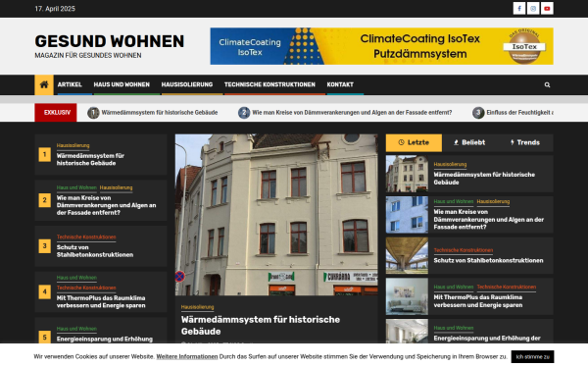Screen dimensions: 588x368
Task: Open right sidebar article Wärmedämmsystem für historische Gebäude
Action: [484, 179]
